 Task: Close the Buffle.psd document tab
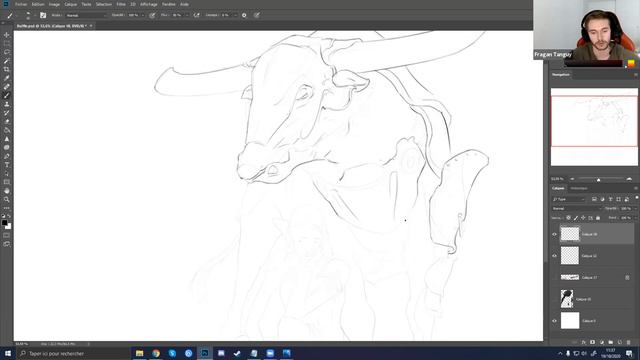[x=91, y=26]
